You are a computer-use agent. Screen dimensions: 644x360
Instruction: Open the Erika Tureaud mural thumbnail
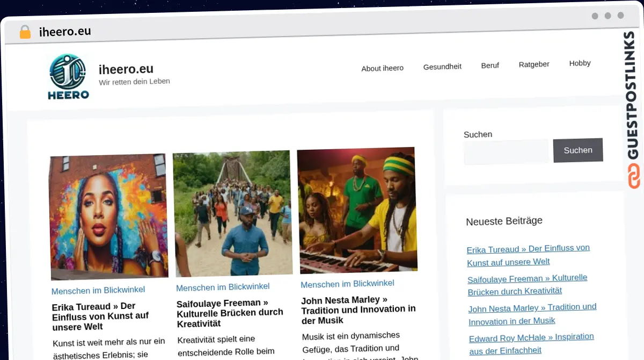click(108, 216)
